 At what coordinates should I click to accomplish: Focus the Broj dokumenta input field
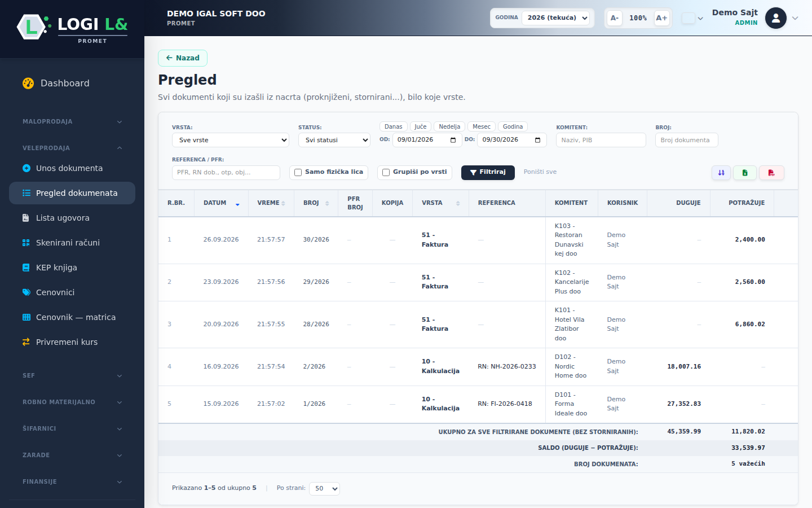[687, 140]
